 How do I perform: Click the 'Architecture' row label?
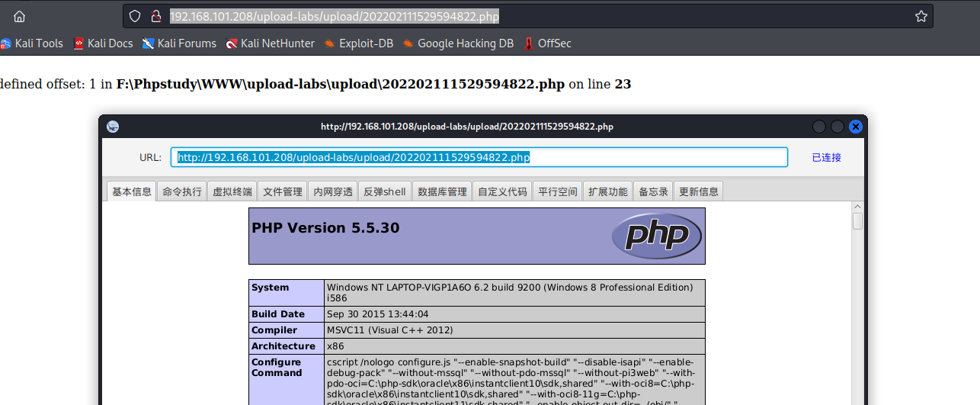283,346
